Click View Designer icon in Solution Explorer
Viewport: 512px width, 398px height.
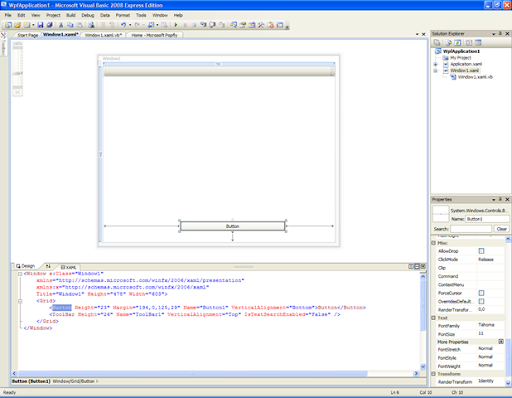pyautogui.click(x=478, y=42)
